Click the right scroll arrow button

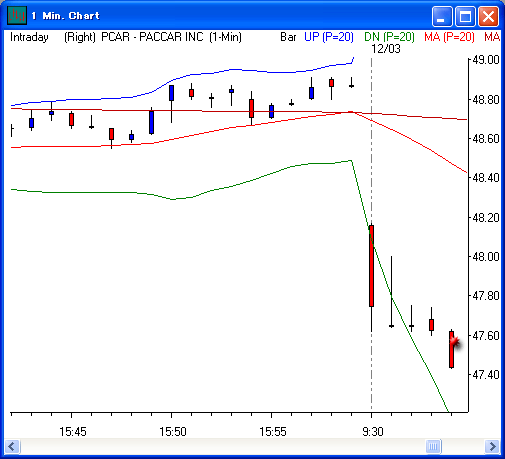point(492,446)
